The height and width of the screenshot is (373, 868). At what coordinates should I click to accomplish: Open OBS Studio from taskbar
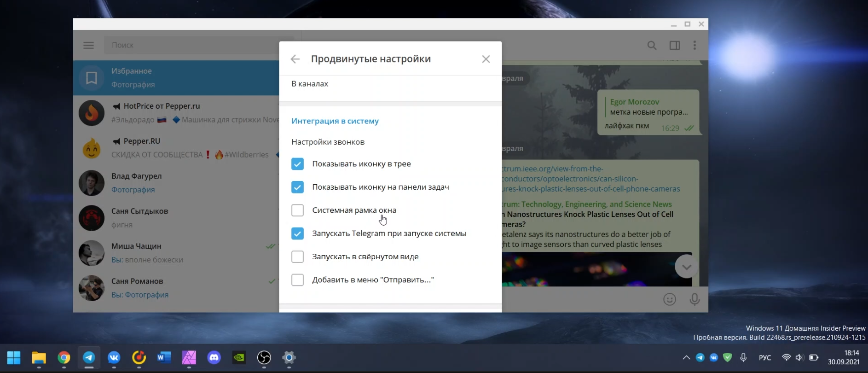[x=264, y=357]
